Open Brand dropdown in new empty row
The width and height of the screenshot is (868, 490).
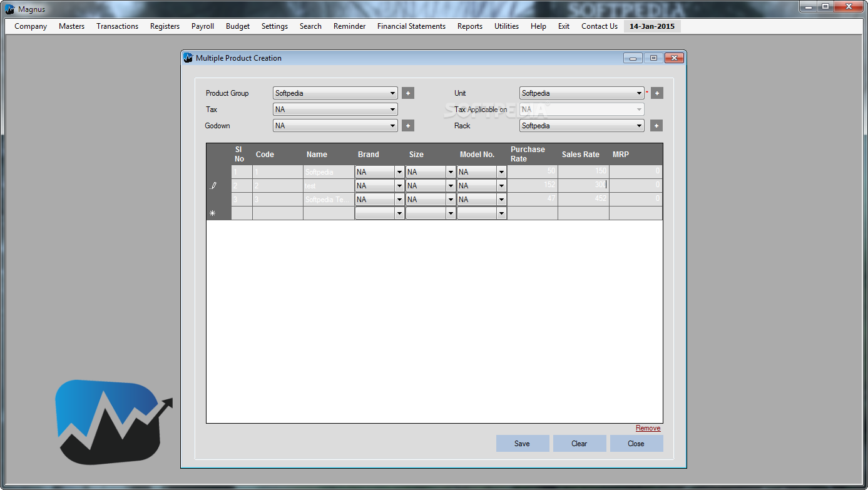point(399,213)
